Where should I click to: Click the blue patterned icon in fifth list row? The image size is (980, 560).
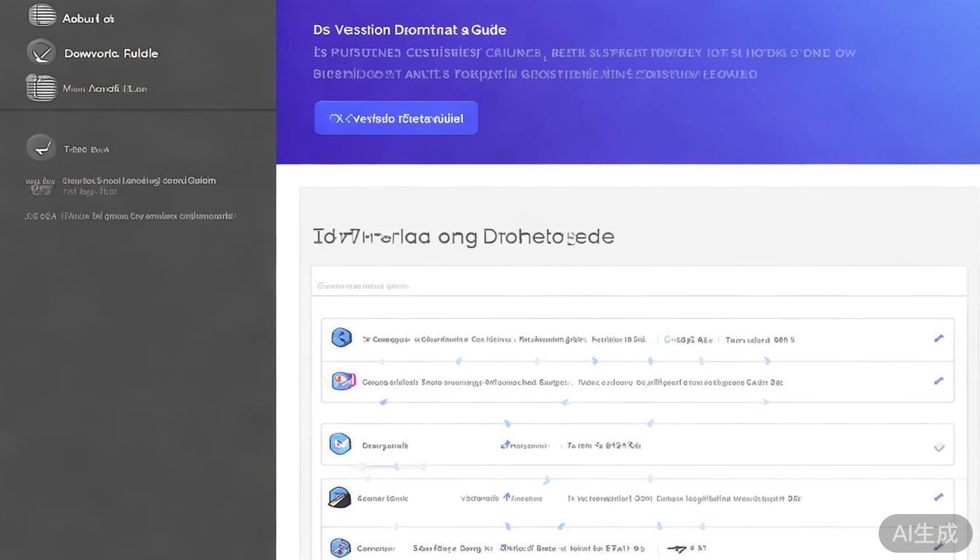(341, 548)
